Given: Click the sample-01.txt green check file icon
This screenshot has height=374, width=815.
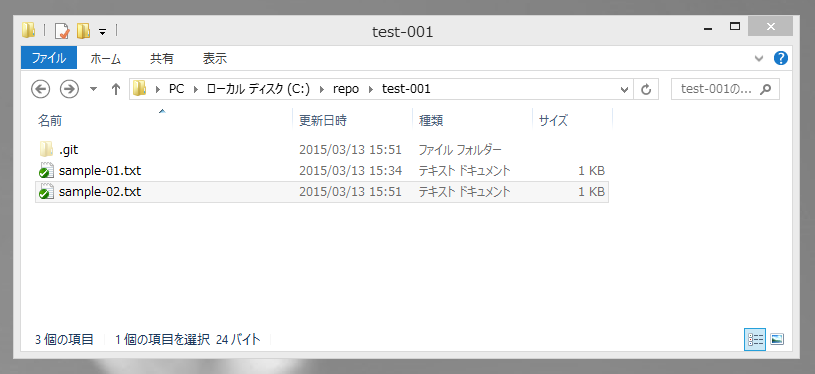Looking at the screenshot, I should tap(46, 171).
